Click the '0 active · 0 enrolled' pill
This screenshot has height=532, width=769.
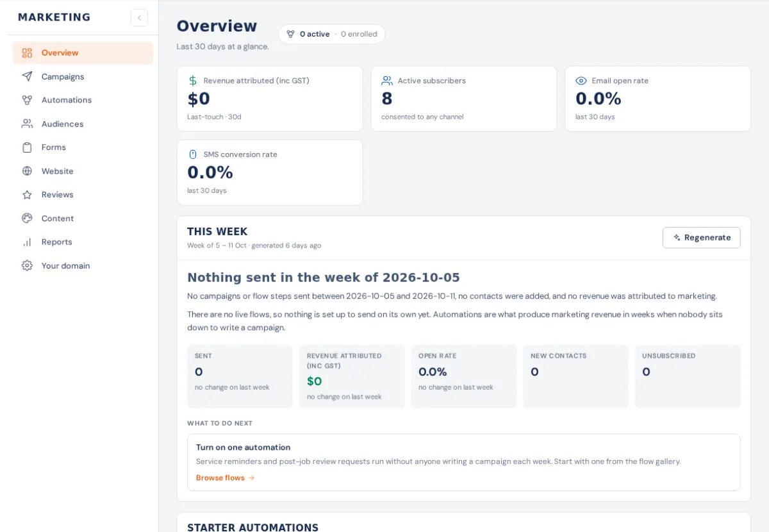click(331, 34)
